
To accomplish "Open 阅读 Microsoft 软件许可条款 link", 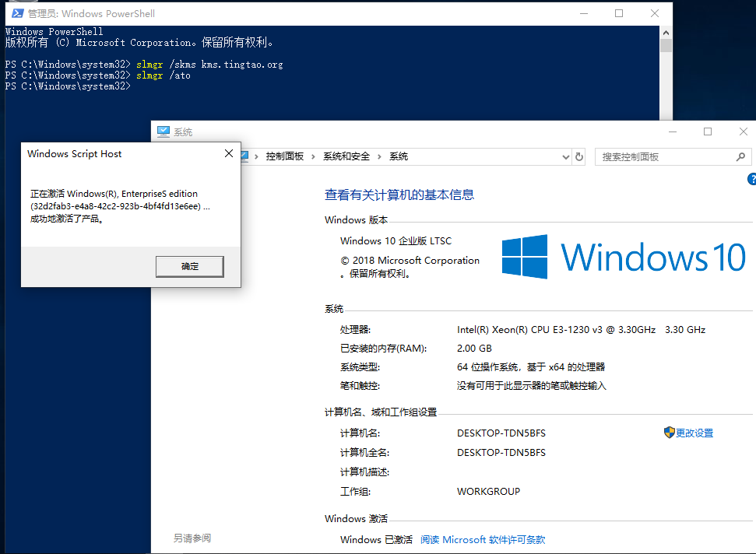I will point(483,539).
